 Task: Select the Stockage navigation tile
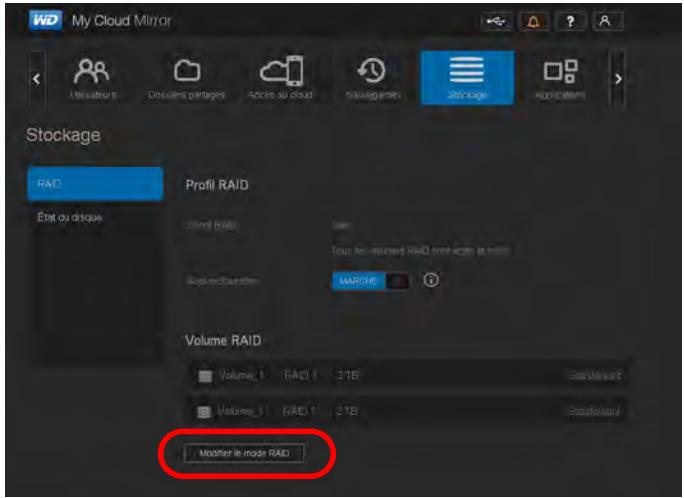click(x=467, y=78)
